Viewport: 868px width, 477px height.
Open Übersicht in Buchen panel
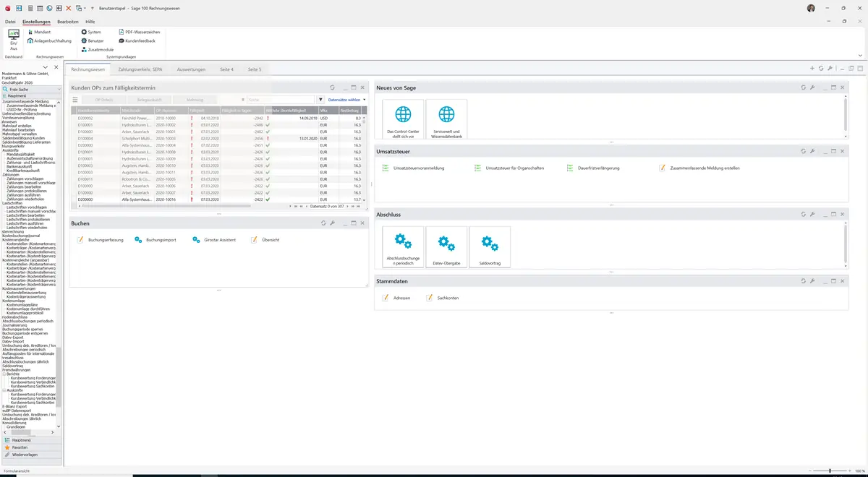(x=265, y=239)
